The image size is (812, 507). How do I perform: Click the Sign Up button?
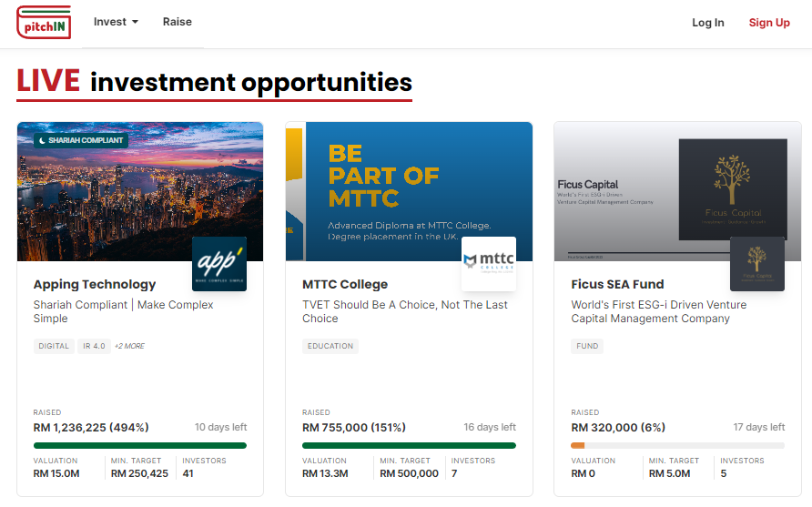(x=769, y=23)
